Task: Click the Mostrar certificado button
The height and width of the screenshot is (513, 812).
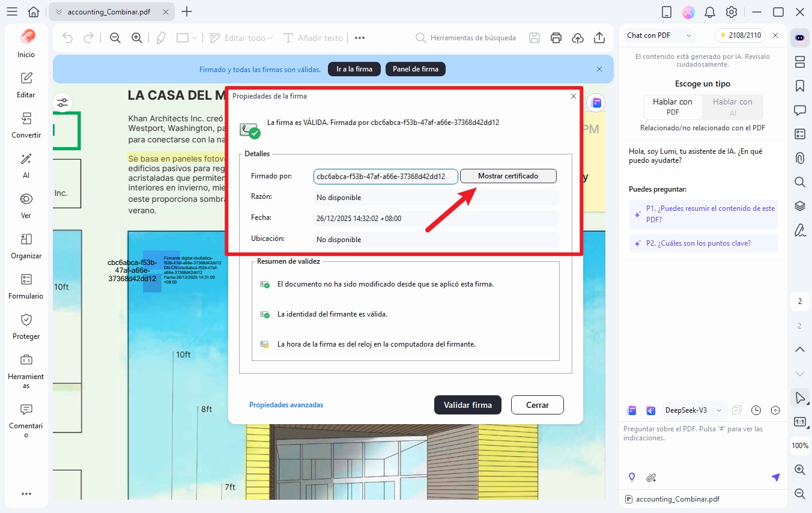Action: pyautogui.click(x=507, y=175)
